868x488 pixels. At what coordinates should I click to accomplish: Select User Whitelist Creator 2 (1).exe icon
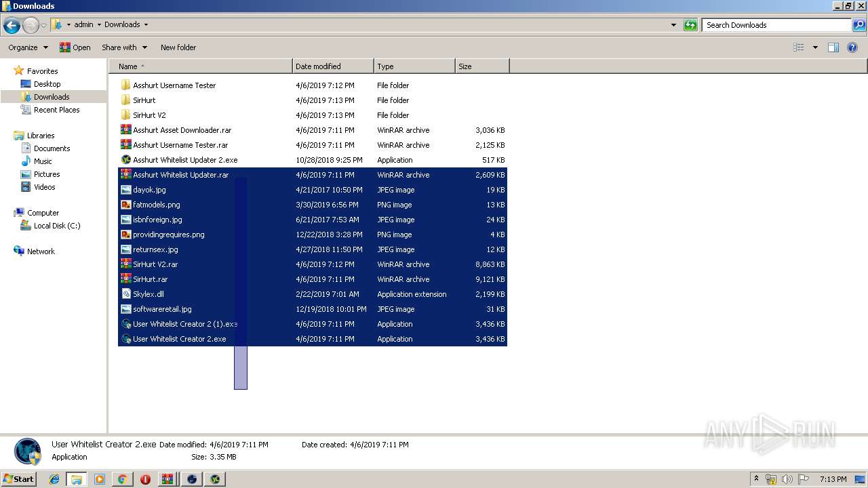coord(125,324)
